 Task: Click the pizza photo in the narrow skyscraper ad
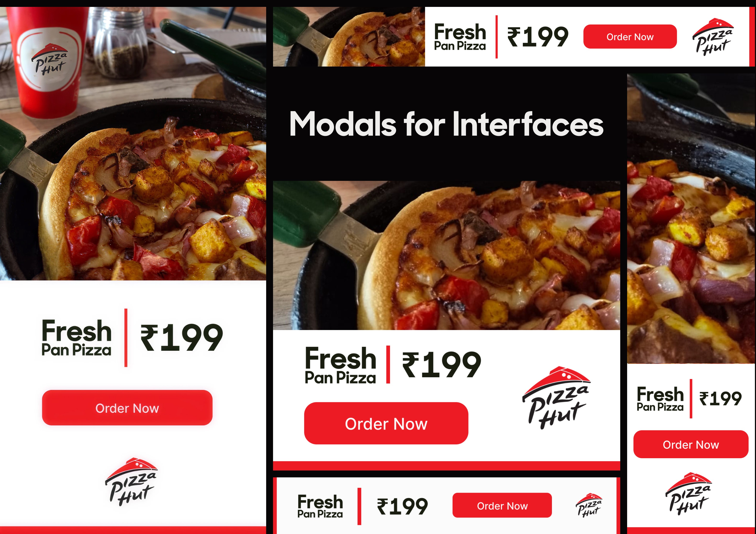coord(691,219)
